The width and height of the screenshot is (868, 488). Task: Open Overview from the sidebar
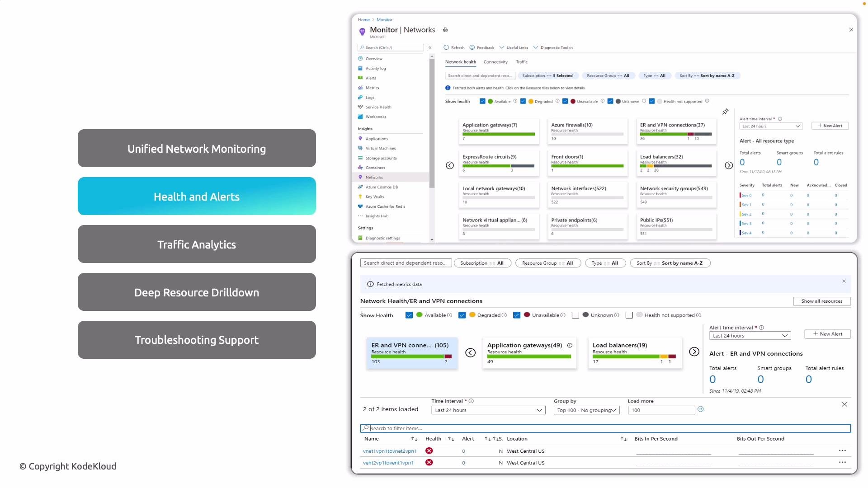(x=374, y=59)
